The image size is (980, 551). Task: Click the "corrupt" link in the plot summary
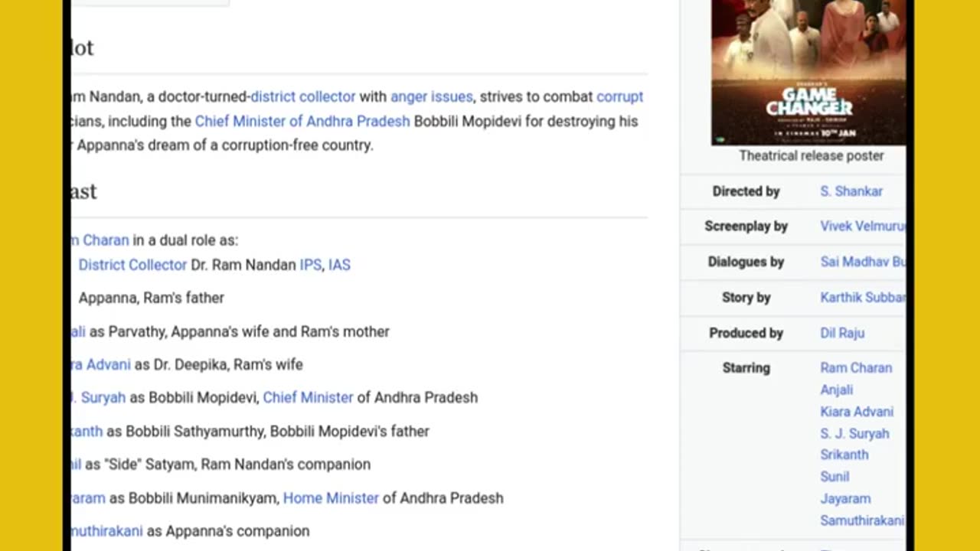[619, 97]
